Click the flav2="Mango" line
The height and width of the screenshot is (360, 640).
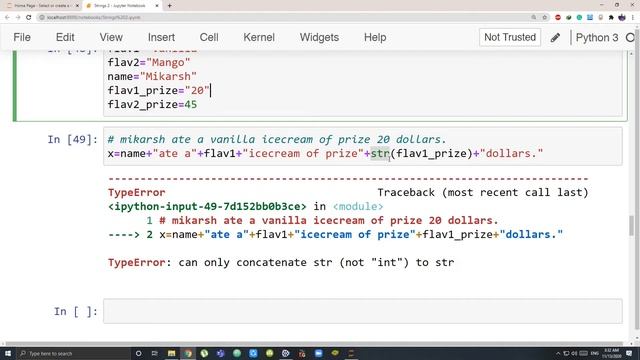click(149, 62)
